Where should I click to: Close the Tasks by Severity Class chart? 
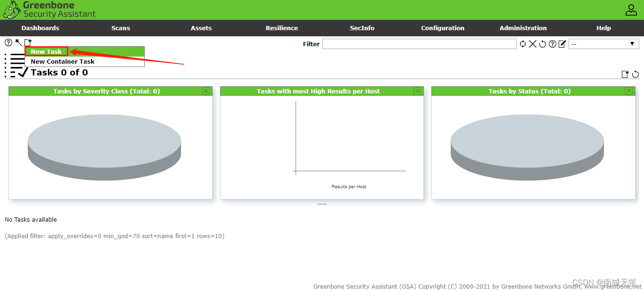coord(206,91)
